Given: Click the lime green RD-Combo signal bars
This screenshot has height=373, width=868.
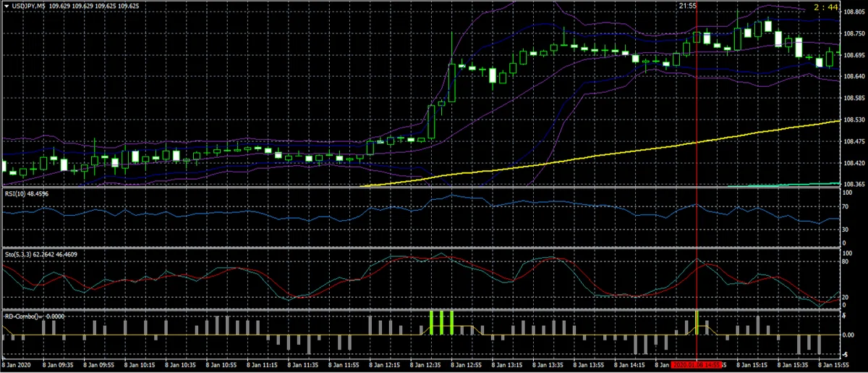Looking at the screenshot, I should tap(441, 322).
